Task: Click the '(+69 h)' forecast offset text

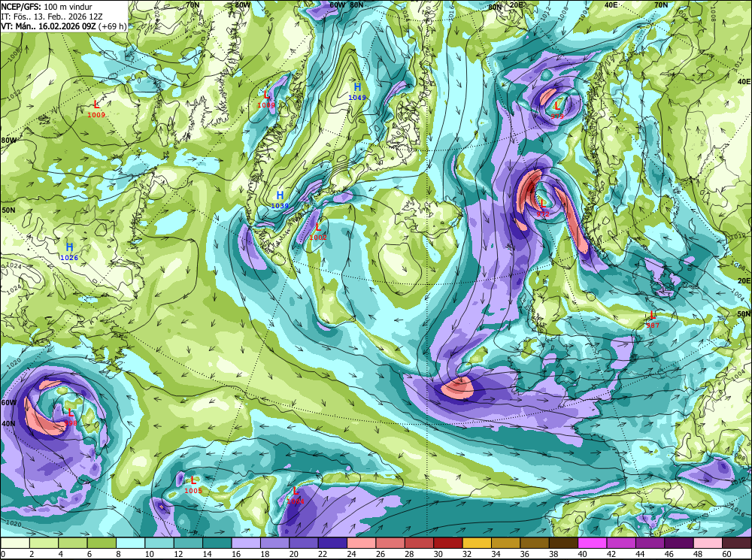Action: click(112, 26)
